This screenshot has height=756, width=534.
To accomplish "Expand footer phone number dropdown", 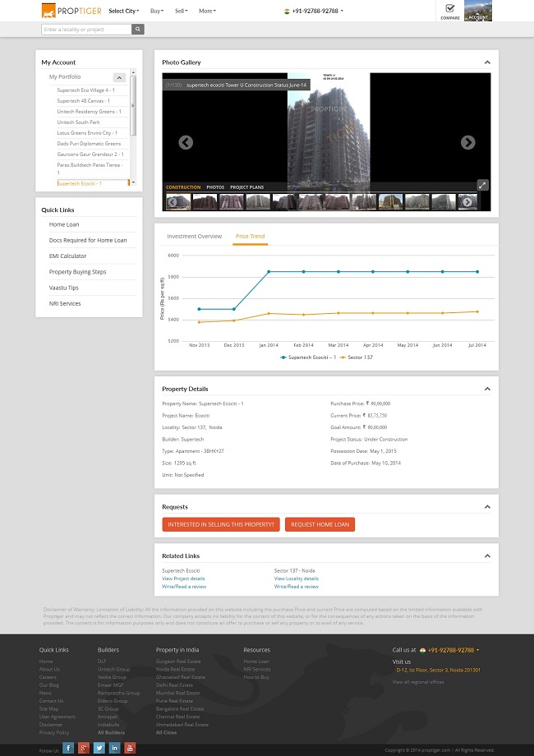I will click(477, 650).
